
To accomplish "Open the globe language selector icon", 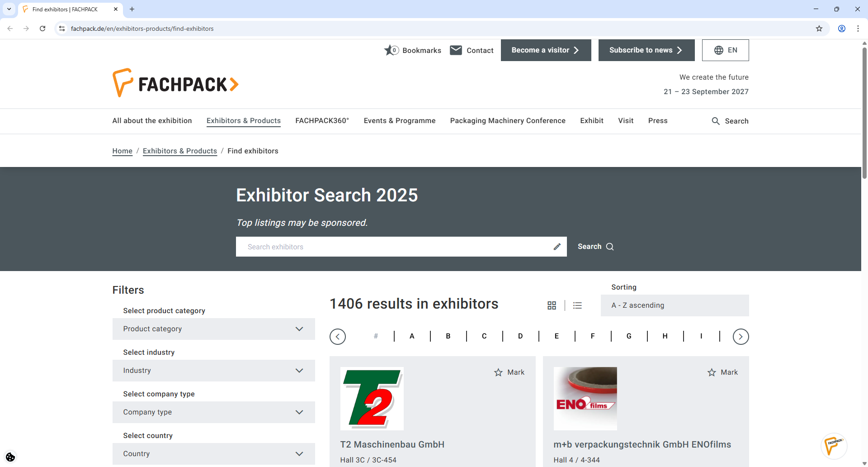I will [719, 50].
